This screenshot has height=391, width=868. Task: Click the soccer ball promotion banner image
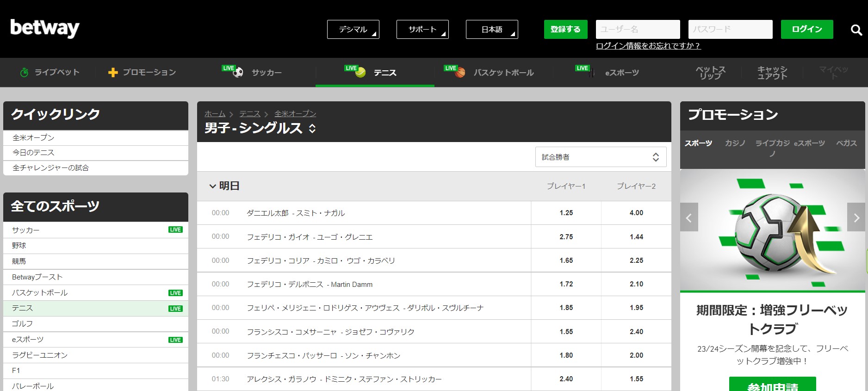pos(772,230)
